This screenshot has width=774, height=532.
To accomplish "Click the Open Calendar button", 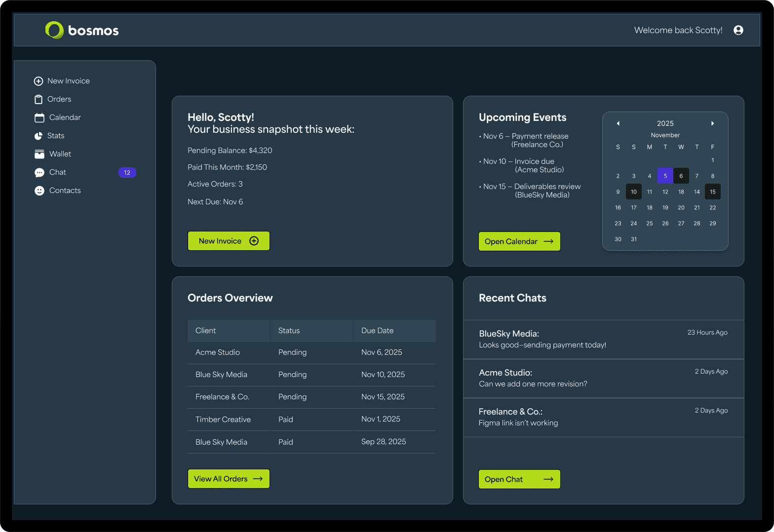I will (x=519, y=241).
